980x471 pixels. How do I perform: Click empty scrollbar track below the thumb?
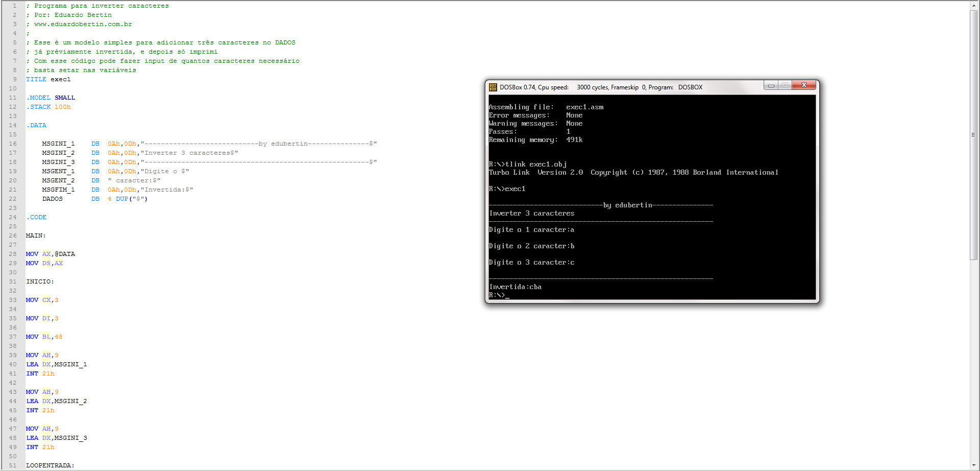tap(974, 358)
